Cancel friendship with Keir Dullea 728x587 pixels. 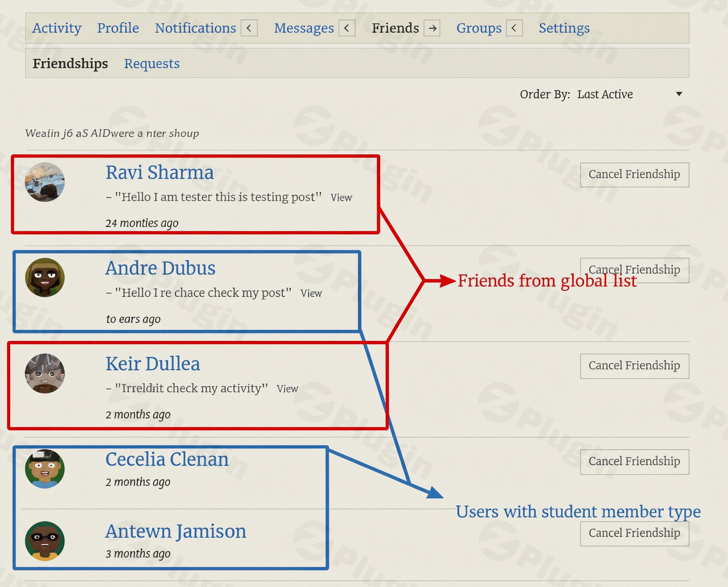[x=635, y=366]
